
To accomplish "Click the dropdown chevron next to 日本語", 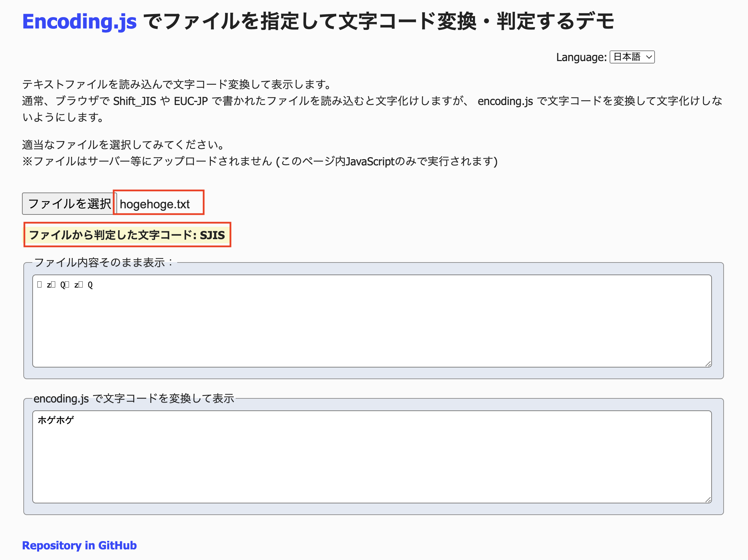I will coord(649,57).
